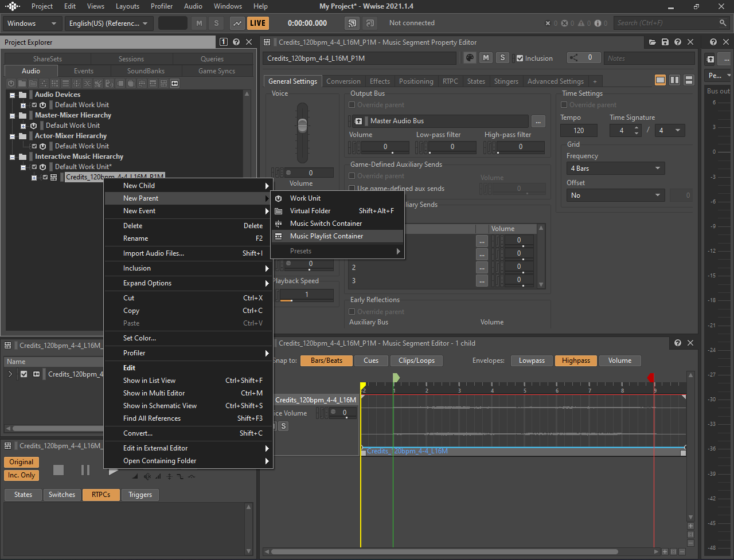Open the Grid Offset dropdown
Screen dimensions: 734x560
[x=615, y=195]
